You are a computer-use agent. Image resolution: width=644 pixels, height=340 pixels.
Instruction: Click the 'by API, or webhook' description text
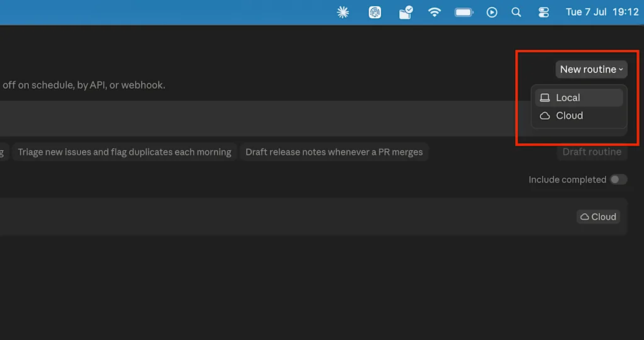(x=121, y=85)
